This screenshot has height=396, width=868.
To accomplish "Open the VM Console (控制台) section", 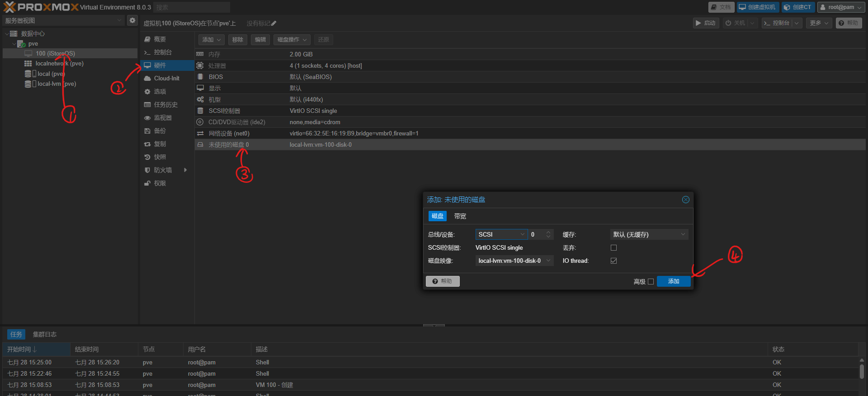I will click(167, 52).
